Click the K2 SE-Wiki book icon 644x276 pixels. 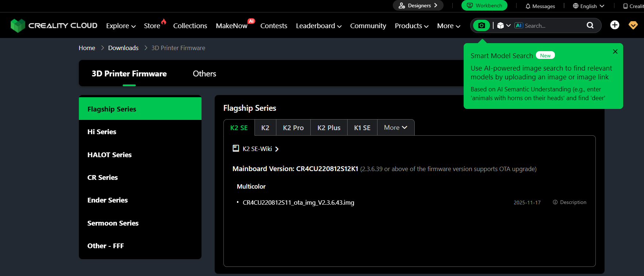coord(236,148)
